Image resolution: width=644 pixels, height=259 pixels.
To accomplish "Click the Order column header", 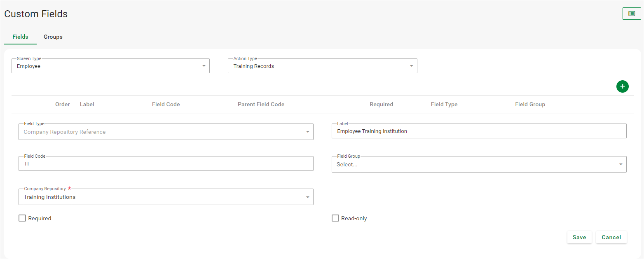I will pos(63,105).
